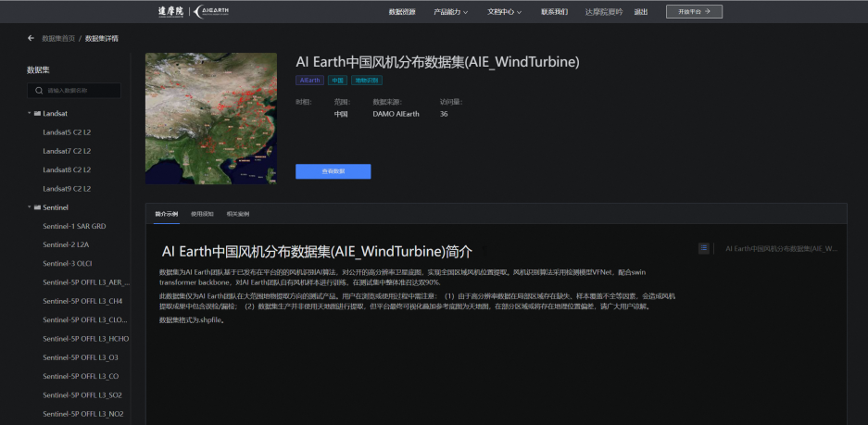Click the 数据集 sidebar heading
868x425 pixels.
39,69
